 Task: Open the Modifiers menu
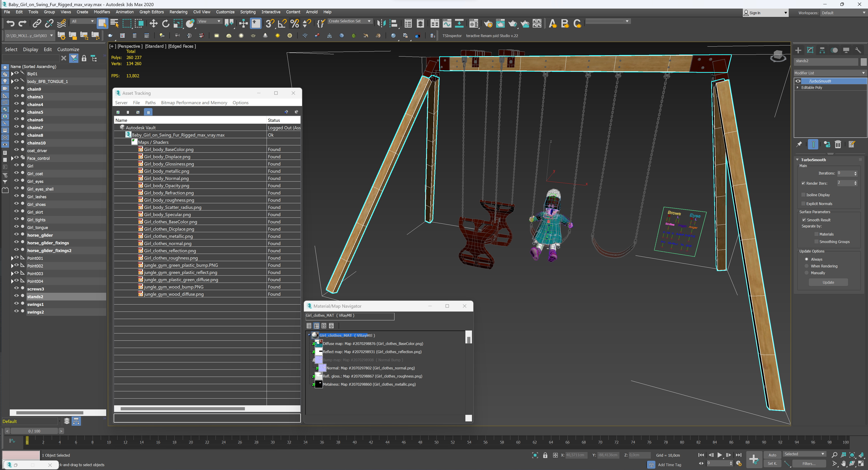point(102,12)
